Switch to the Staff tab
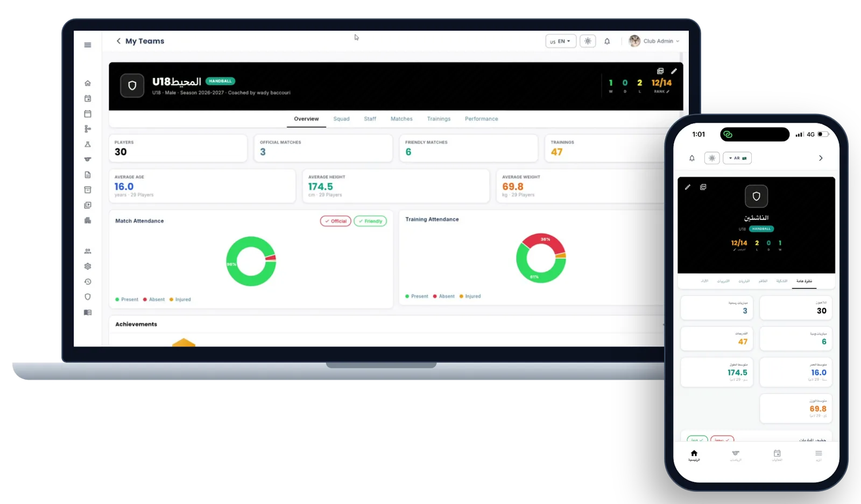This screenshot has width=861, height=504. [370, 119]
